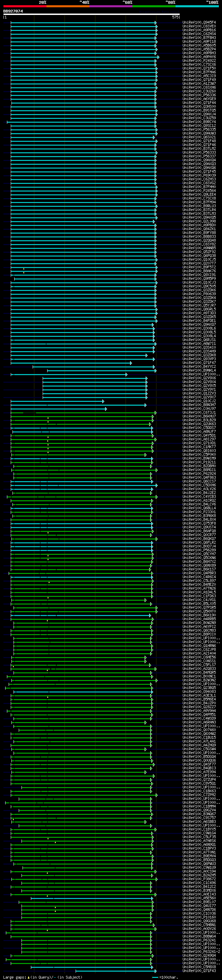Select the UniRef100_A7ARS6 label
This screenshot has width=222, height=980.
[199, 840]
